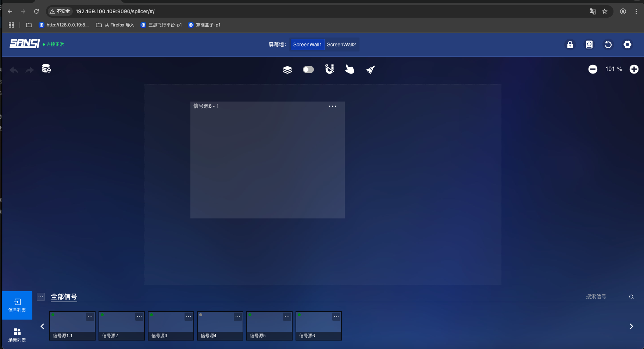Open the browser three-dot menu
Screen dimensions: 644x349
pyautogui.click(x=636, y=11)
